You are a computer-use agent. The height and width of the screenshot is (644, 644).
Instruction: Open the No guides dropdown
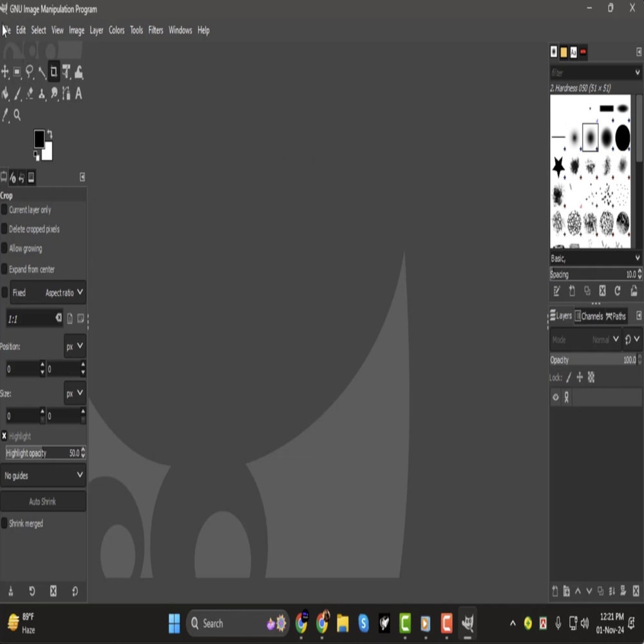click(x=43, y=475)
